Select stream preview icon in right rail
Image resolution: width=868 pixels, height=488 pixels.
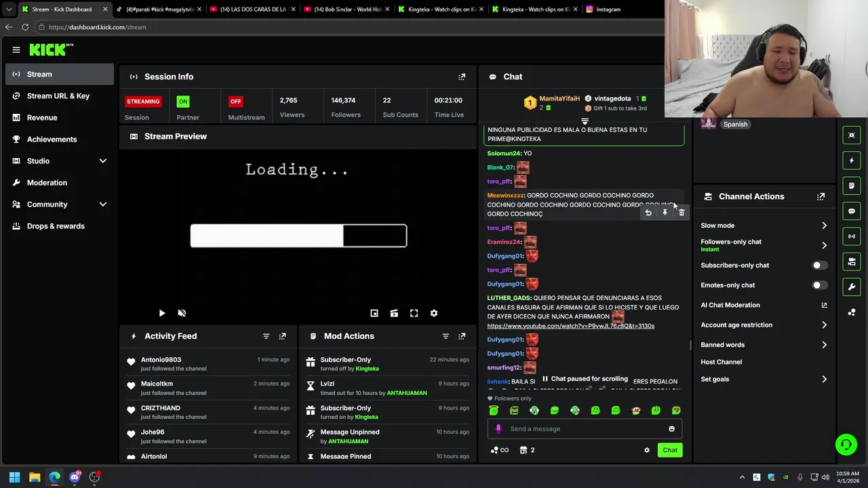coord(852,135)
